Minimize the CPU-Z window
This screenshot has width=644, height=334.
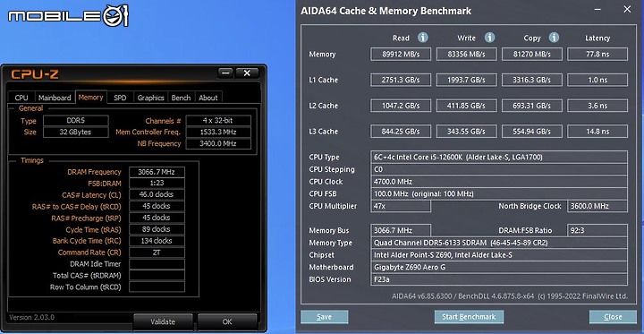[225, 73]
